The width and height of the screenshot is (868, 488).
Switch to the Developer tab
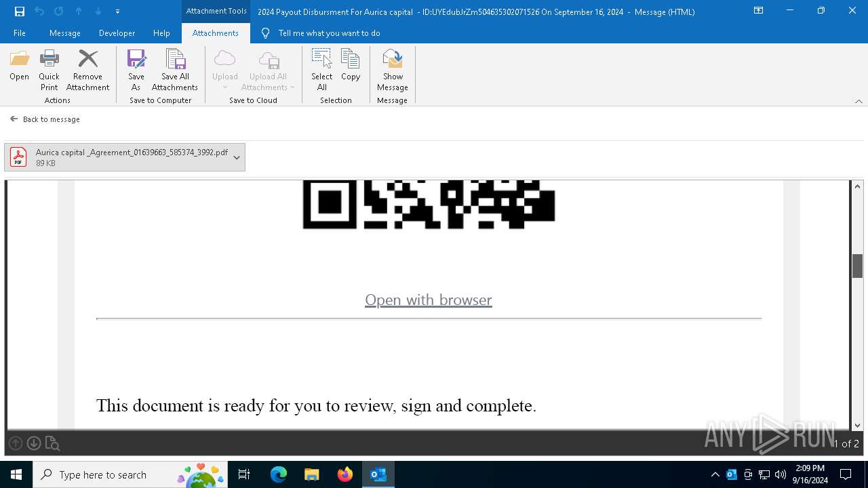(117, 33)
